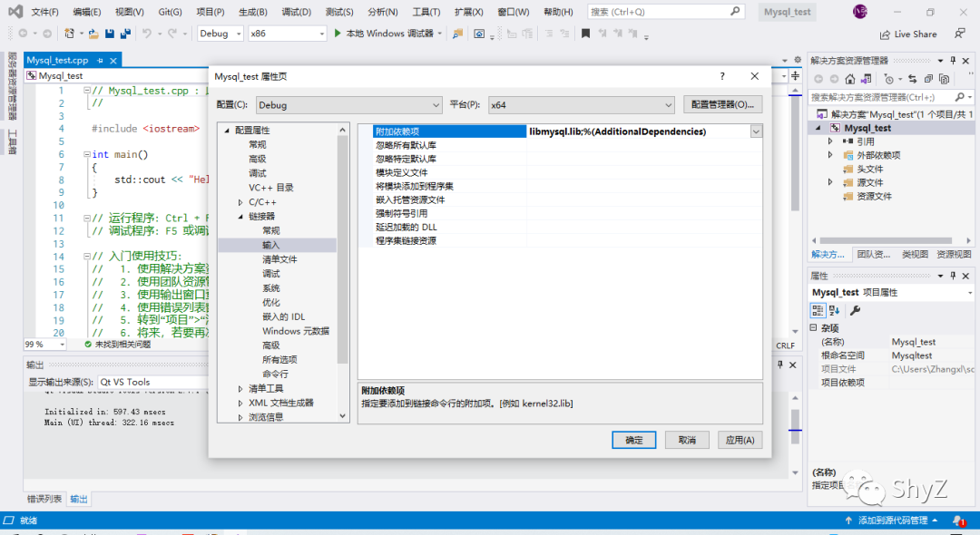Click the 取消 button
This screenshot has height=535, width=980.
[x=687, y=440]
